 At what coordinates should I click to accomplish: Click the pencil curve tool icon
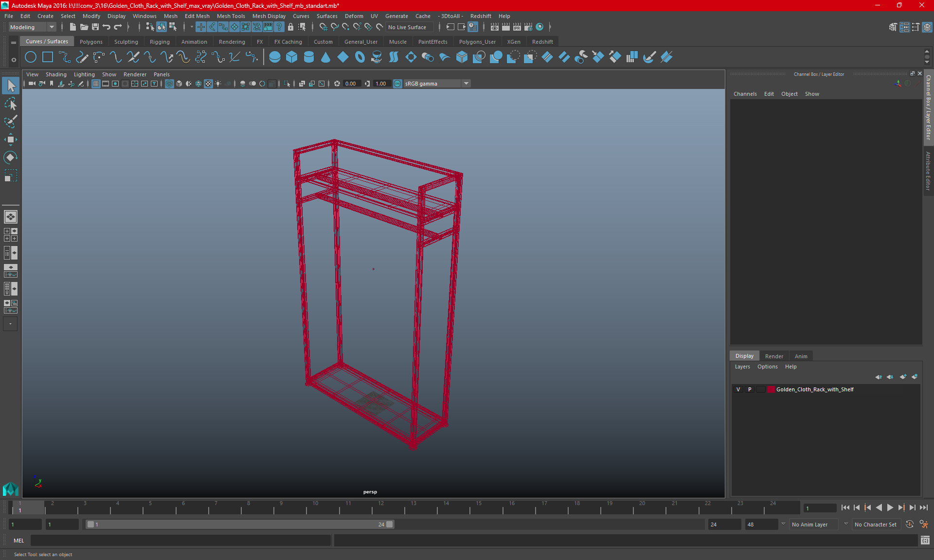[82, 57]
